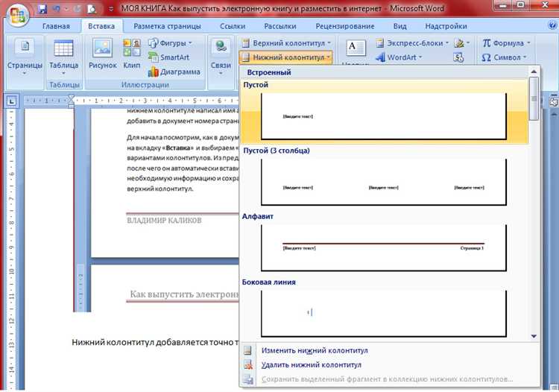The width and height of the screenshot is (559, 392).
Task: Choose Изменить нижний колонтитул
Action: coord(315,351)
